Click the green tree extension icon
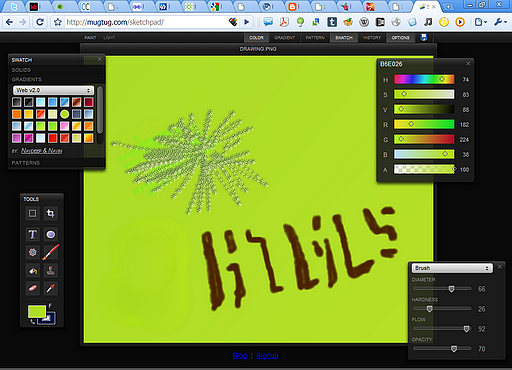 [x=300, y=22]
